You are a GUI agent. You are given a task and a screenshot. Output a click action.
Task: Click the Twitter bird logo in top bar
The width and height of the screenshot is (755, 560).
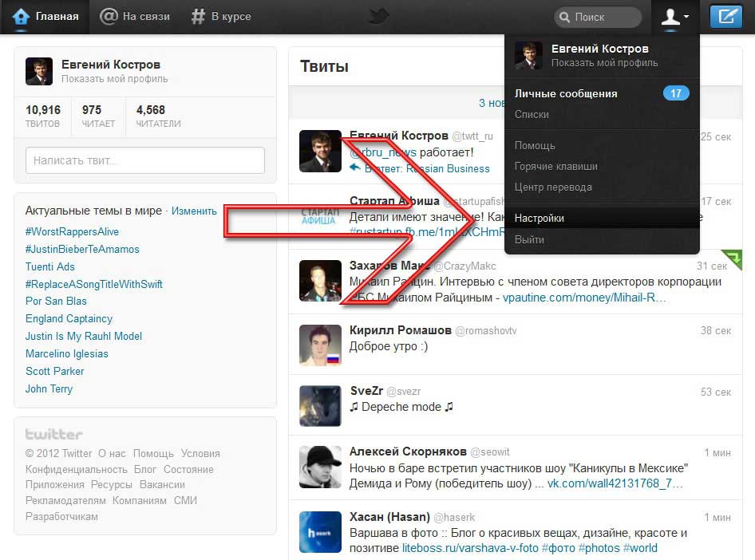(378, 17)
